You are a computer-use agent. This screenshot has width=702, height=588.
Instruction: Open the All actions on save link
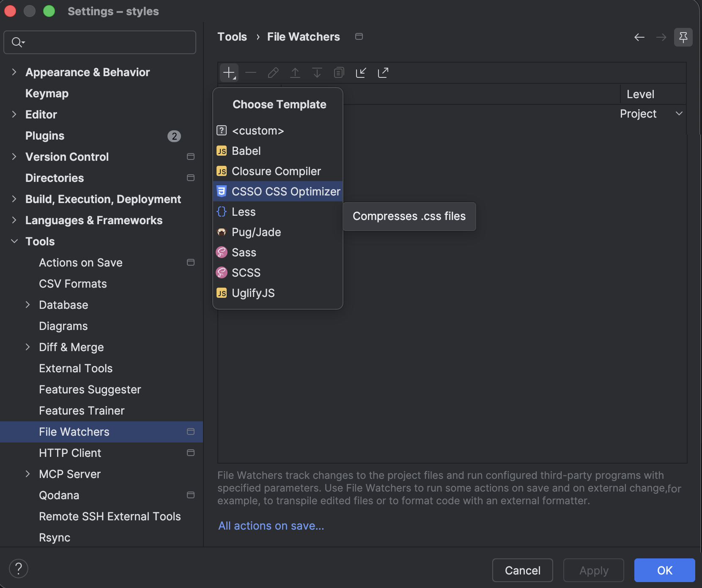(x=271, y=526)
